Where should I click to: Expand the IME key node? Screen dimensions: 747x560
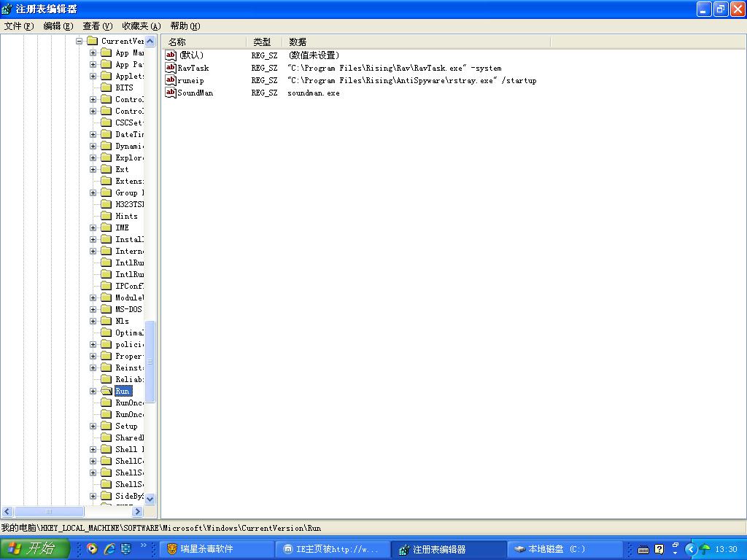(x=93, y=227)
